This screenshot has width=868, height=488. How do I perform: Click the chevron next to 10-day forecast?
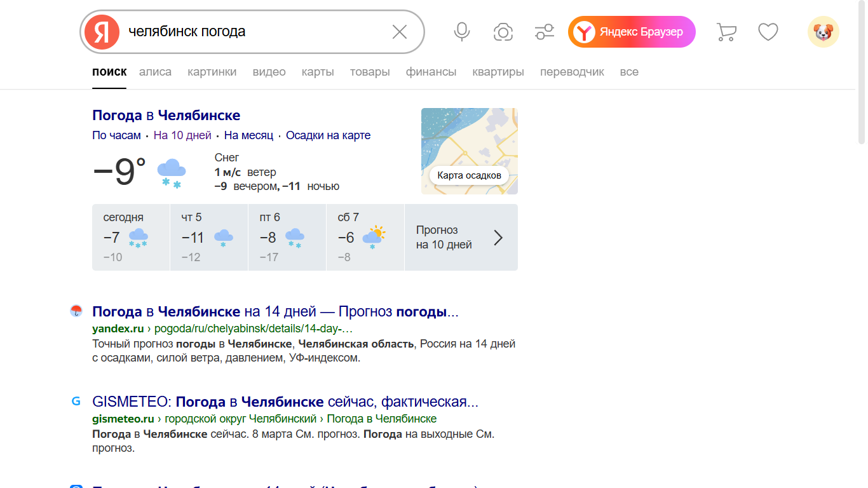(499, 238)
